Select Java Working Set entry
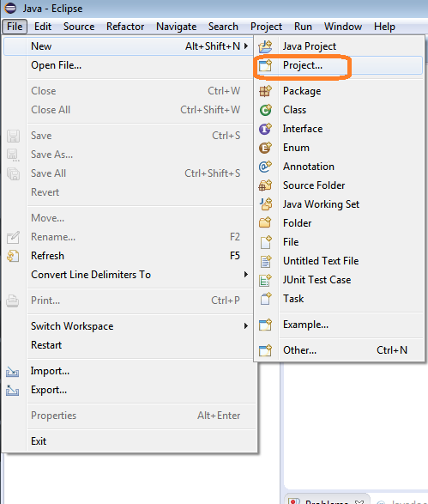 pos(339,204)
